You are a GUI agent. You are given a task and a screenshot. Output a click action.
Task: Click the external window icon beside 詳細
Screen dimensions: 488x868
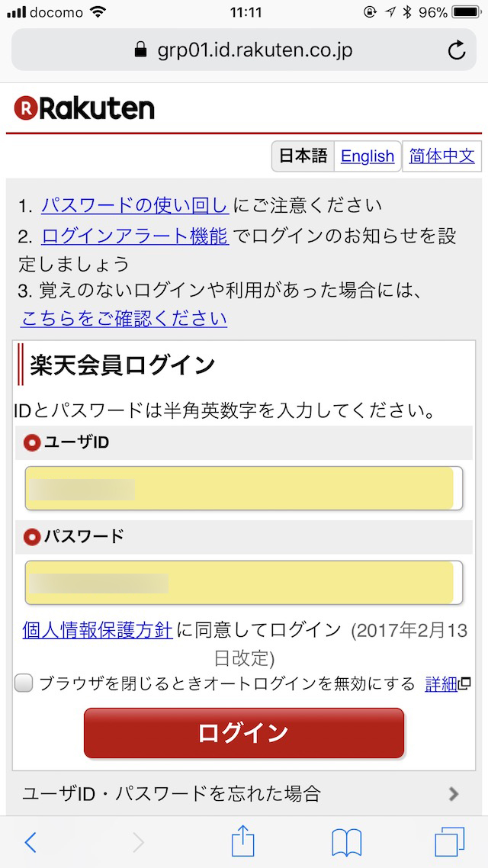465,684
